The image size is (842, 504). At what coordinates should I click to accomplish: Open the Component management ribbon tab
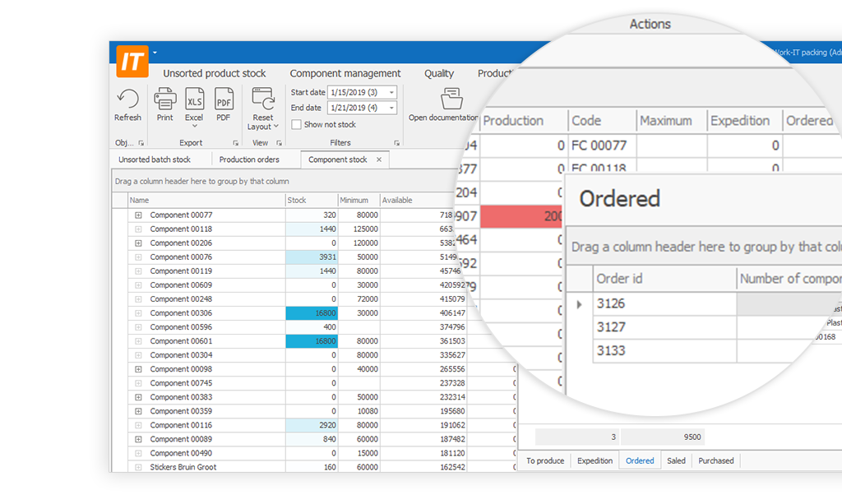click(345, 73)
